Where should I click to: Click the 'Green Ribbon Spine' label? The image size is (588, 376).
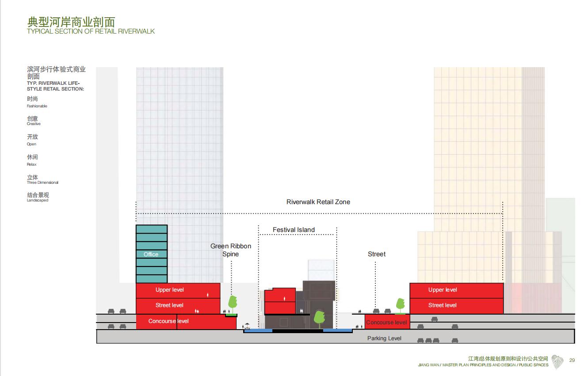point(231,250)
